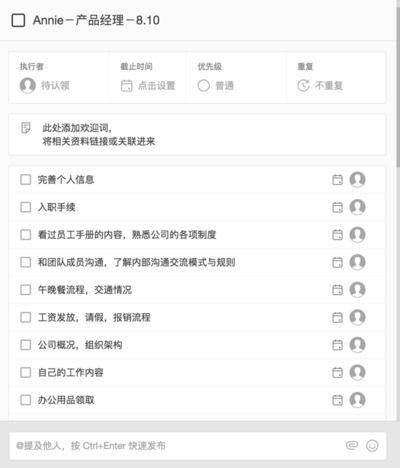Tick the 完善个人信息 subtask checkbox

click(26, 180)
